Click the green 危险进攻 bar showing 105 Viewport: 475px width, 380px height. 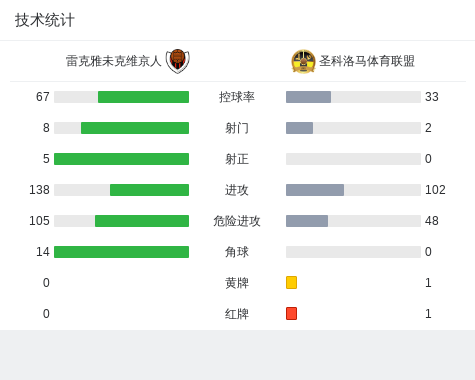(x=142, y=221)
